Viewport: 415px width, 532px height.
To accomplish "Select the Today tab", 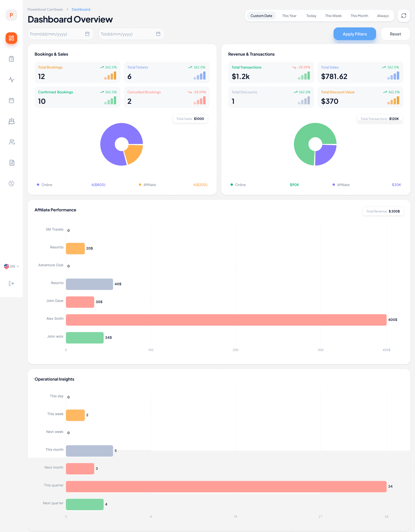I will click(311, 16).
